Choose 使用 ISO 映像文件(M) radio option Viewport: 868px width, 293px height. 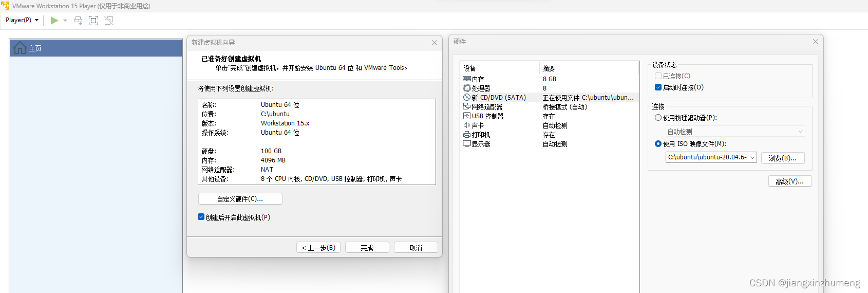coord(658,144)
